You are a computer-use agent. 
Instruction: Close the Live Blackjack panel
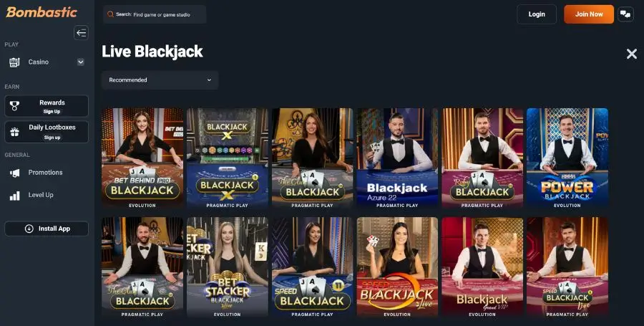pos(632,54)
